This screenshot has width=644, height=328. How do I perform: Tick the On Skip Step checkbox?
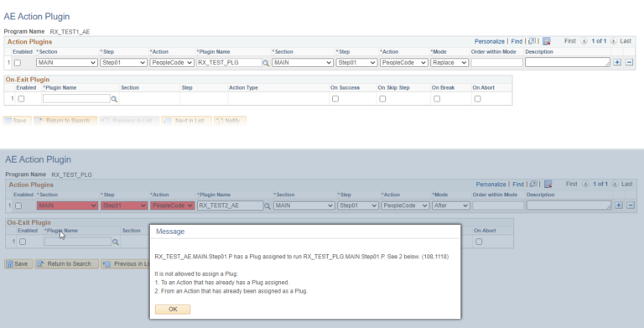(x=382, y=99)
